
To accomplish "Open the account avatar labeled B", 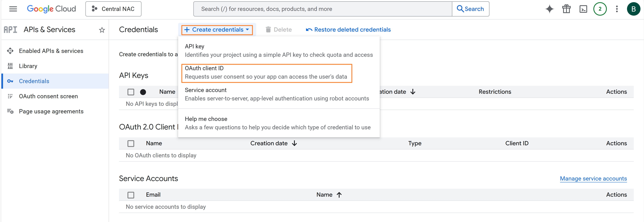I will [x=634, y=9].
